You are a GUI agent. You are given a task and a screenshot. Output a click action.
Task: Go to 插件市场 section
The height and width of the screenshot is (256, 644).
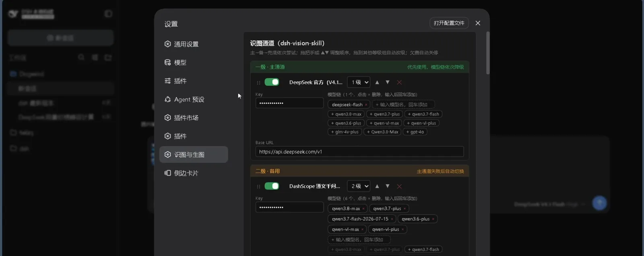[x=194, y=118]
